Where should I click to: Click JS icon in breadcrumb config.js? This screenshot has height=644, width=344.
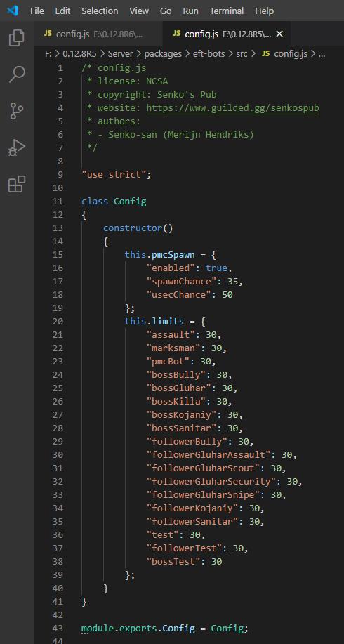pos(265,54)
